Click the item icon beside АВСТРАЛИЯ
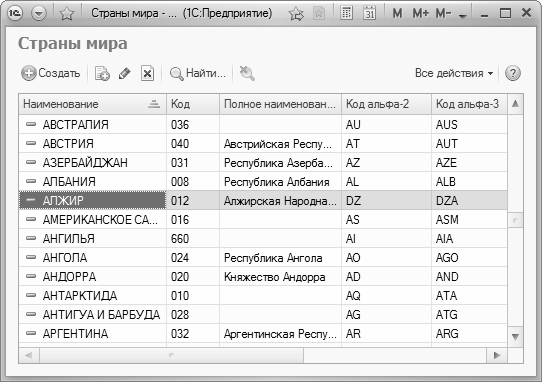This screenshot has width=542, height=382. tap(31, 124)
